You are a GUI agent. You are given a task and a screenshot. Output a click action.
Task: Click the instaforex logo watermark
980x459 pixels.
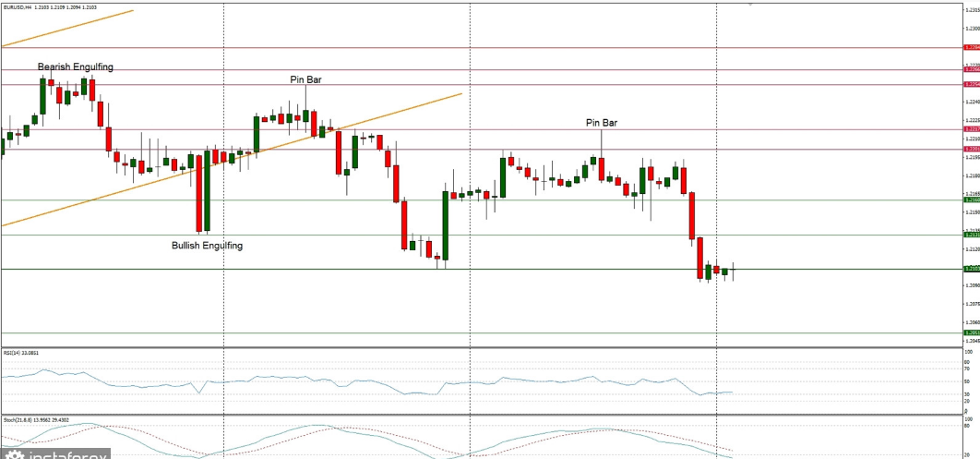pos(55,453)
